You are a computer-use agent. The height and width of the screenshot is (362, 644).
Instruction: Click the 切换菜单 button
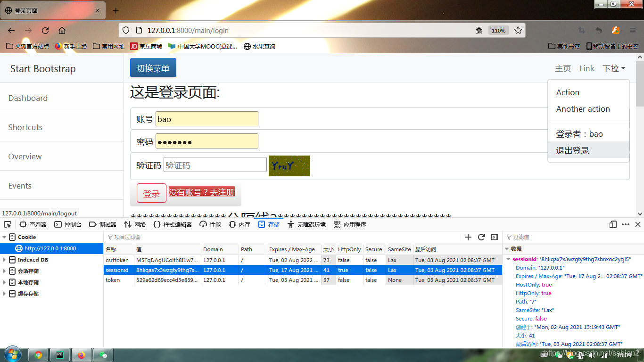click(x=153, y=68)
